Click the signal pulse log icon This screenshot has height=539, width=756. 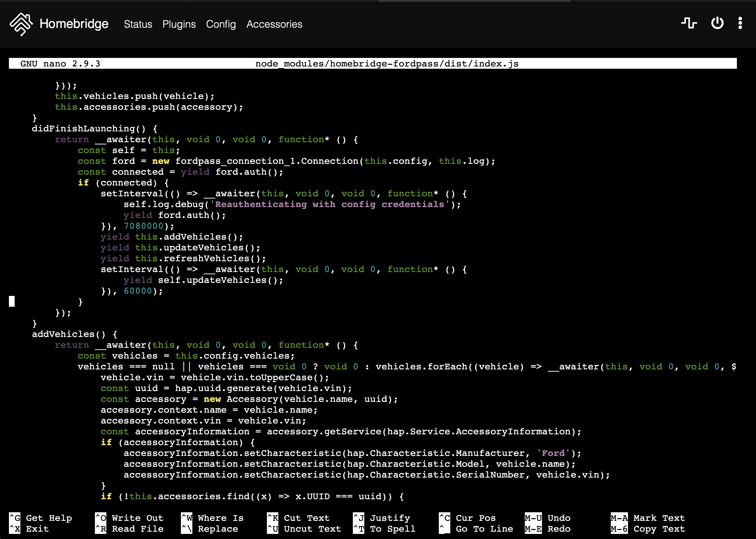pos(689,23)
